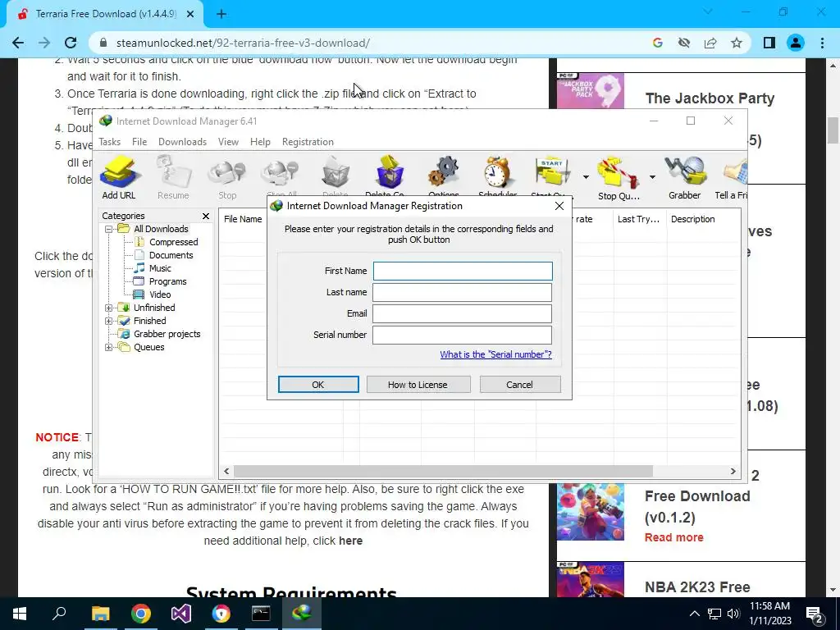Click the Last Try column header
The height and width of the screenshot is (630, 840).
639,219
